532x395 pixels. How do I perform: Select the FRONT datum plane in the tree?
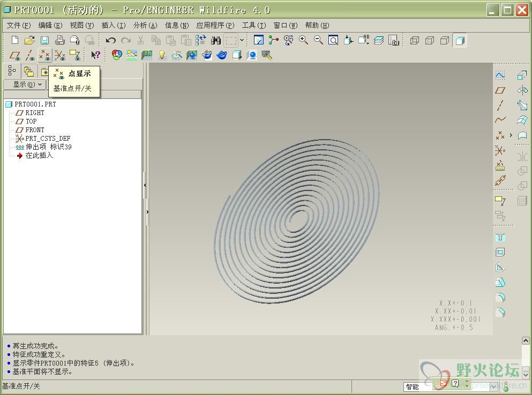[x=35, y=130]
